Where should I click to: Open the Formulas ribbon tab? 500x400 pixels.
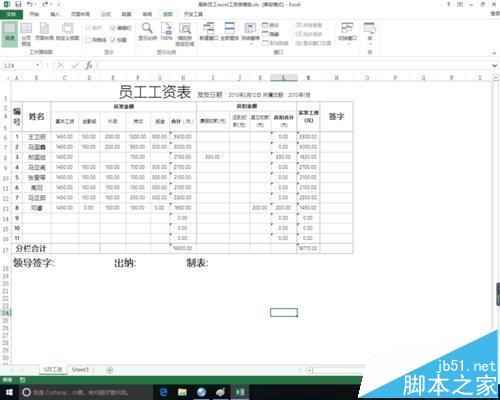tap(106, 14)
